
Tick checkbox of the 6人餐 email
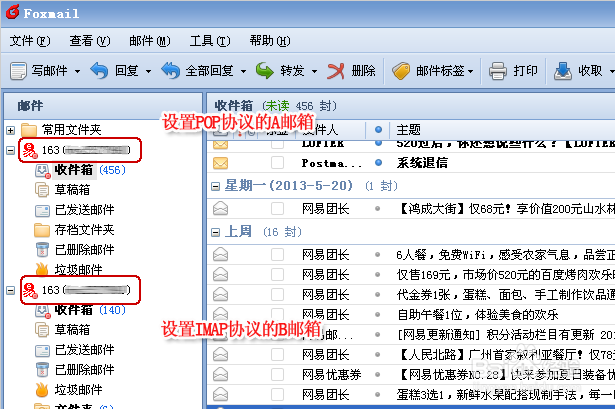tap(277, 254)
